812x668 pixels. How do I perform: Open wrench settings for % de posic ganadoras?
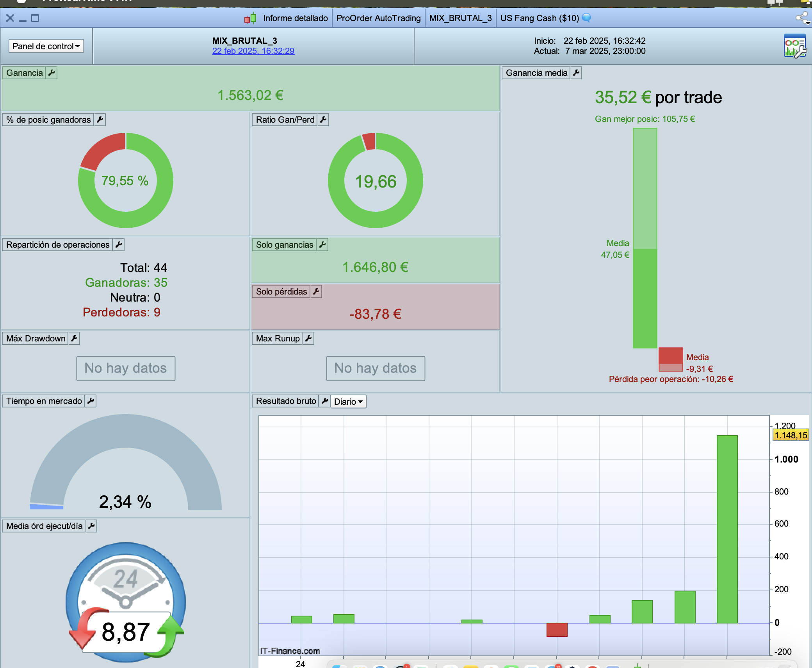[100, 120]
